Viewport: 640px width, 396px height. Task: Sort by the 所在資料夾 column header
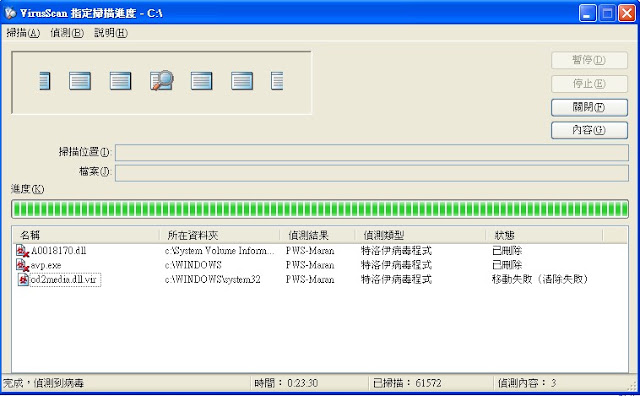(219, 235)
